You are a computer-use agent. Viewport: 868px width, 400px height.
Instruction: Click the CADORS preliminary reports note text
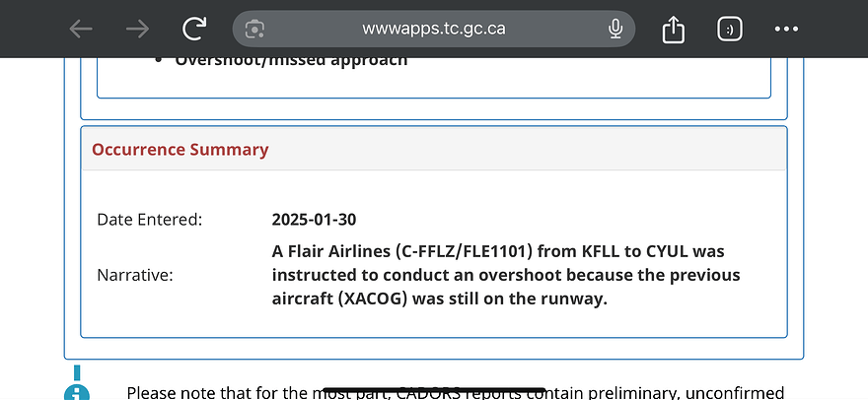click(455, 392)
